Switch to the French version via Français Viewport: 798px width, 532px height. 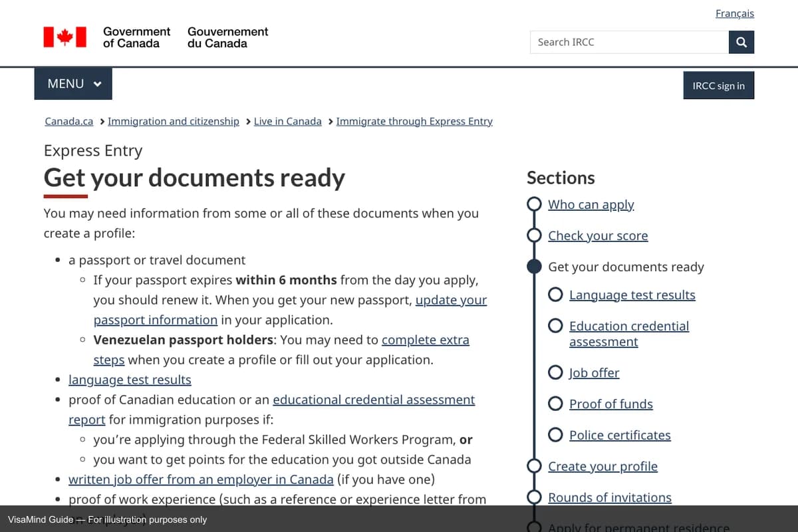tap(734, 13)
